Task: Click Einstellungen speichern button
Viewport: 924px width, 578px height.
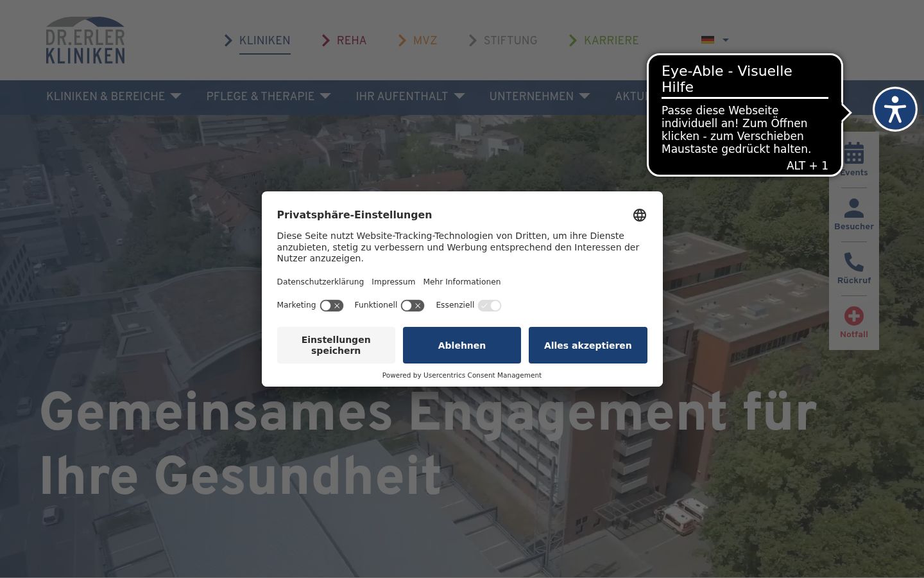Action: pos(336,346)
